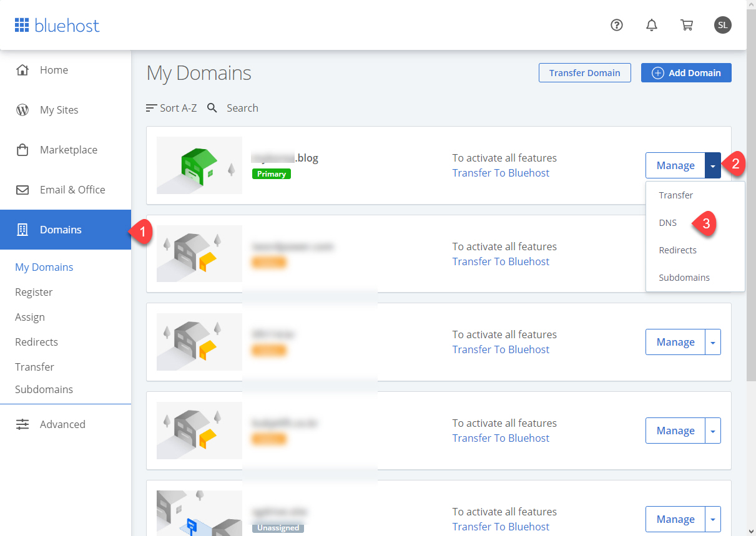756x536 pixels.
Task: Go to Transfer sidebar sublink
Action: [x=34, y=367]
